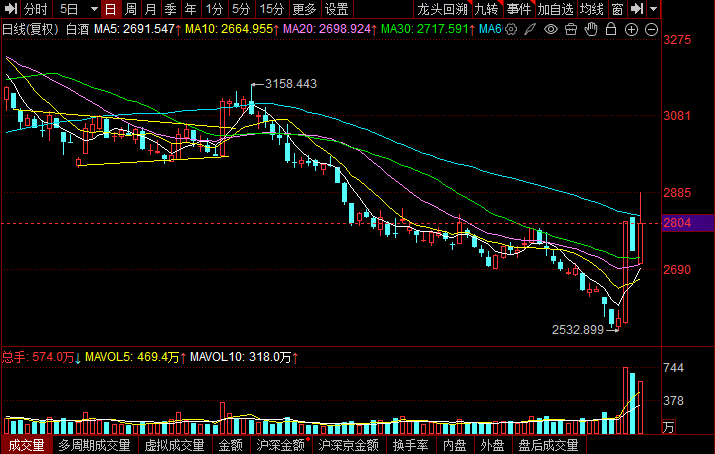Open the toolbox briefcase icon

(x=571, y=30)
